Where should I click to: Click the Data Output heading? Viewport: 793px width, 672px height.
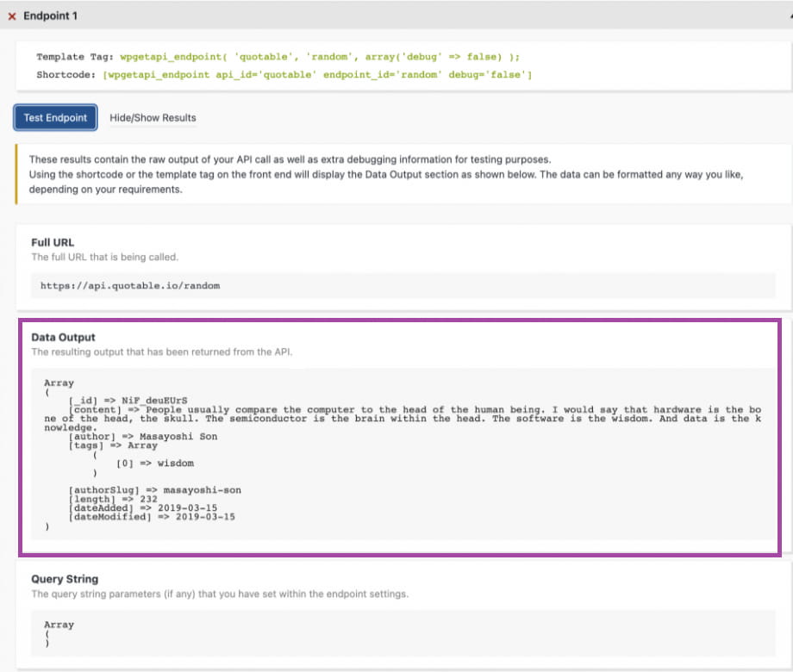pos(63,337)
